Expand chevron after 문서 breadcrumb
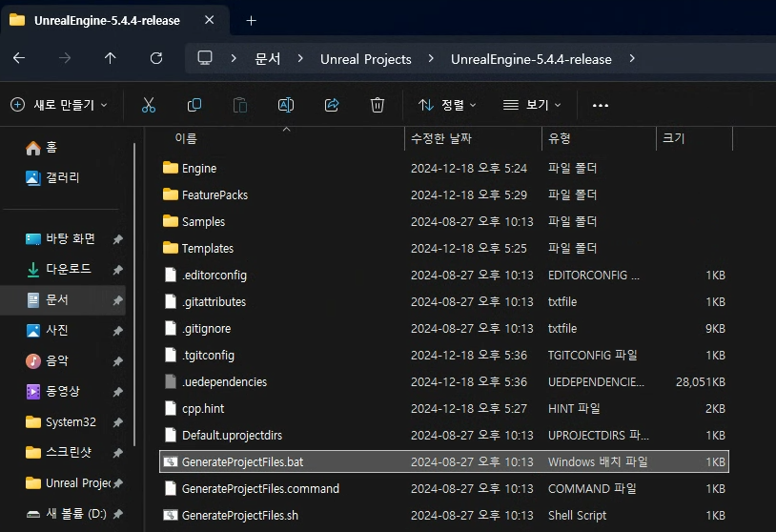The width and height of the screenshot is (776, 532). pos(300,58)
